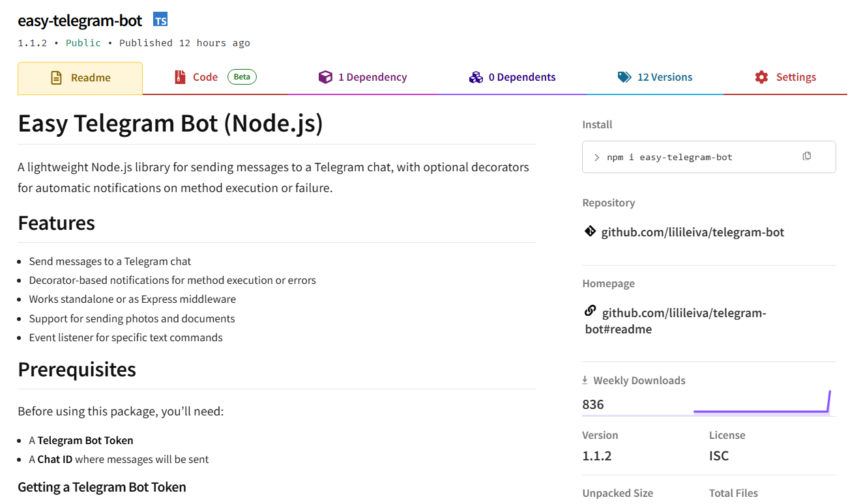Click the Easy Telegram Bot (Node.js) heading
861x504 pixels.
point(170,123)
